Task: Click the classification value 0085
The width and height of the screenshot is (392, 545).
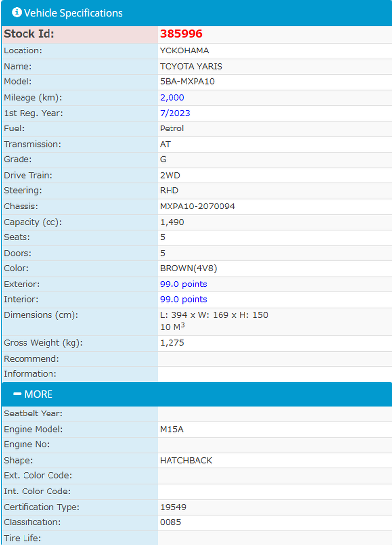Action: [171, 522]
